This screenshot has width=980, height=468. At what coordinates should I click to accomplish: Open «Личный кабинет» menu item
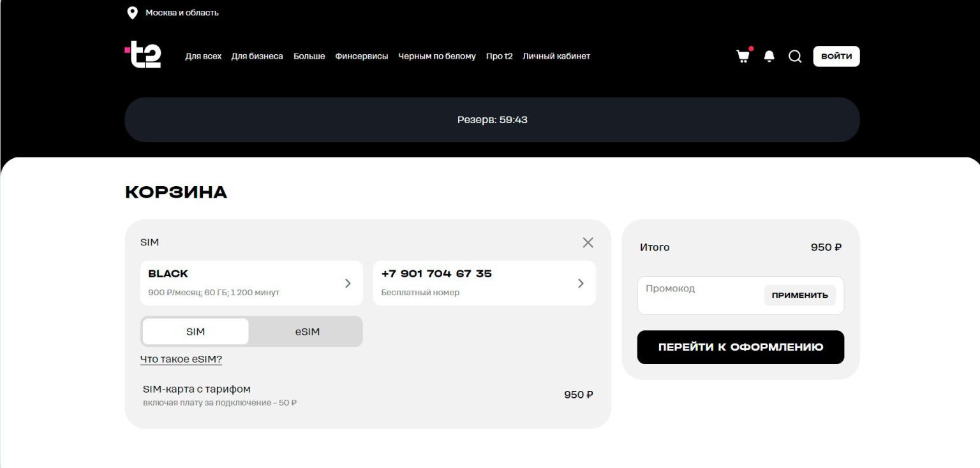click(556, 56)
